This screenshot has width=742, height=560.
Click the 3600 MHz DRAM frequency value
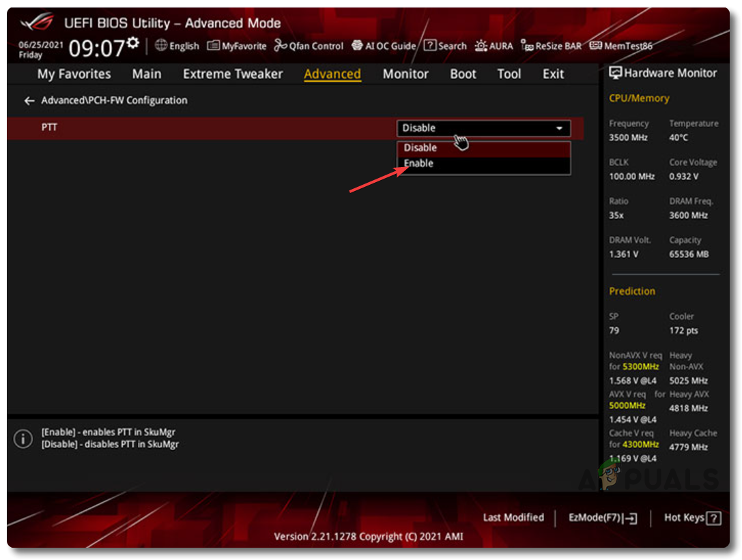point(688,216)
